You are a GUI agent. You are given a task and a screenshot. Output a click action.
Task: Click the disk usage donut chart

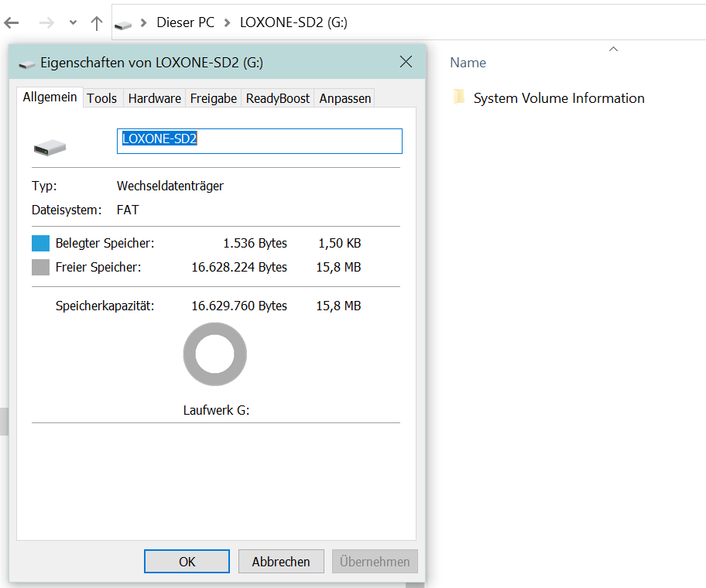point(214,354)
